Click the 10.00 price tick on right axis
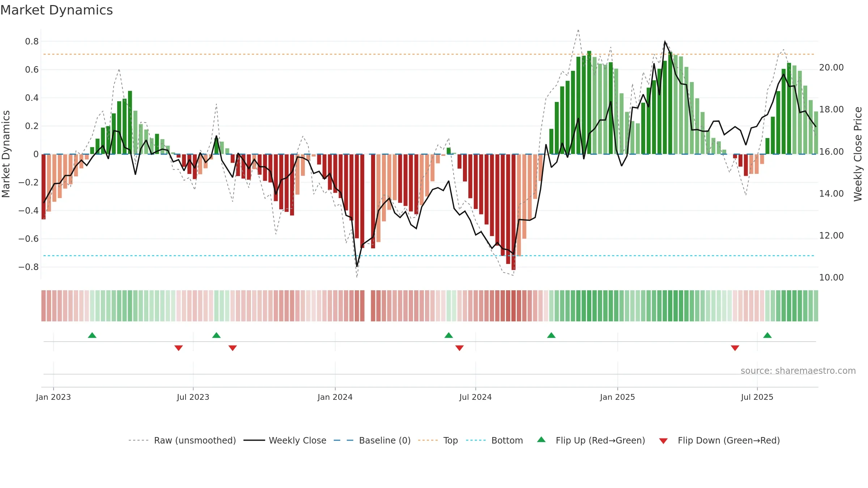This screenshot has width=868, height=488. tap(831, 278)
